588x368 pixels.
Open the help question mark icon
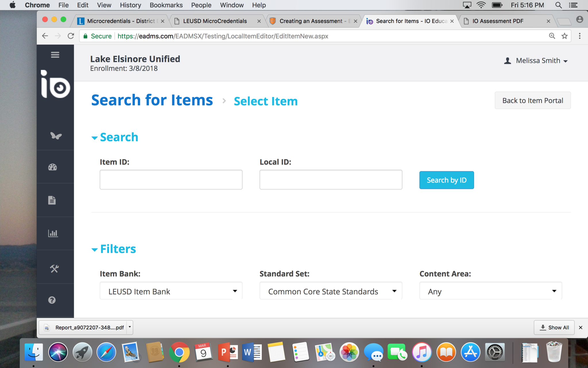pyautogui.click(x=52, y=300)
